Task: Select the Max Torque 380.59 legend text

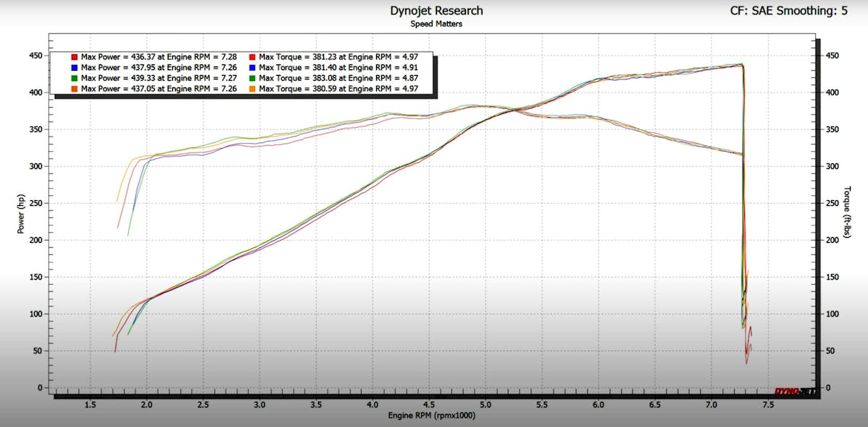Action: tap(338, 89)
